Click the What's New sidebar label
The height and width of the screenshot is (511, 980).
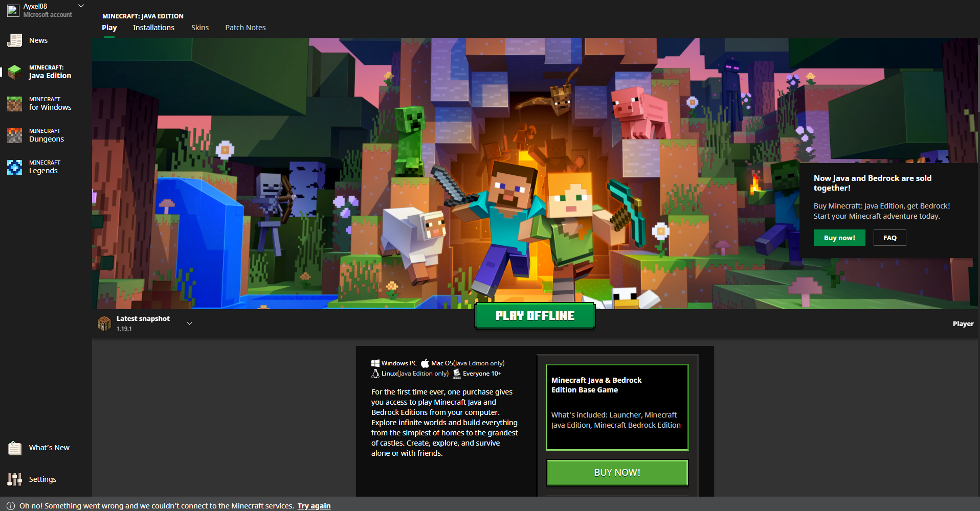coord(49,448)
